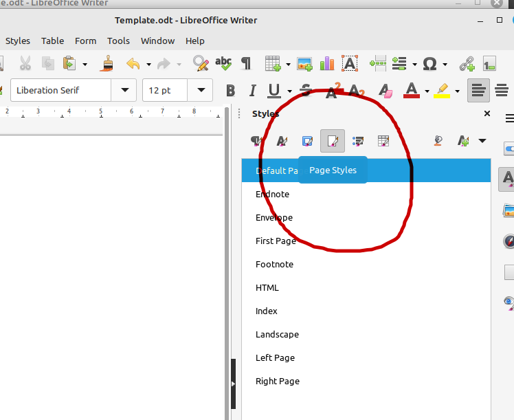This screenshot has width=514, height=420.
Task: Click in the Liberation Serif font field
Action: tap(61, 90)
